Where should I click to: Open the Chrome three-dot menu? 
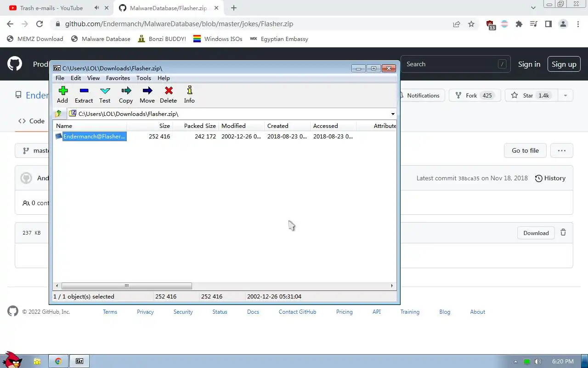coord(578,24)
